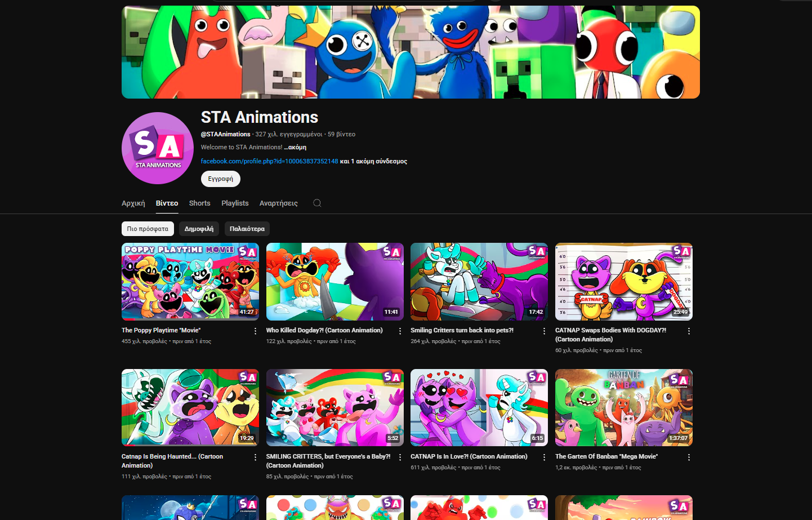The height and width of the screenshot is (520, 812).
Task: Open Who Killed Dogday?! video title
Action: pos(324,330)
